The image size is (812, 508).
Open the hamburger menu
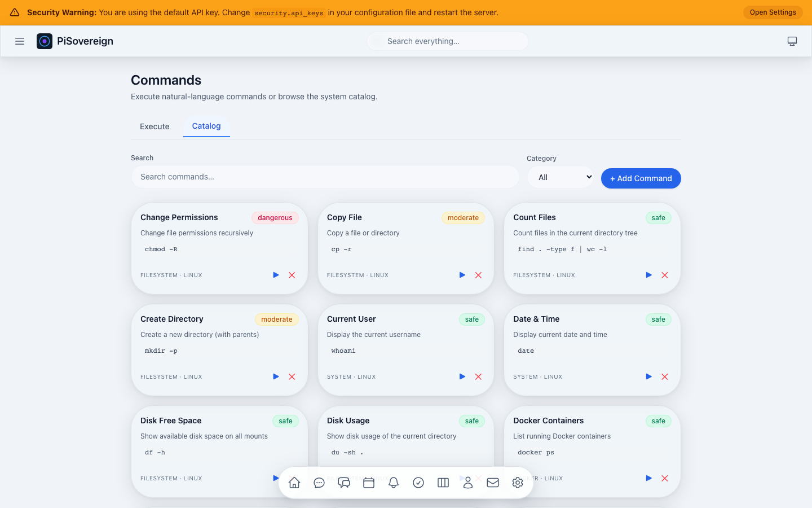click(x=20, y=41)
